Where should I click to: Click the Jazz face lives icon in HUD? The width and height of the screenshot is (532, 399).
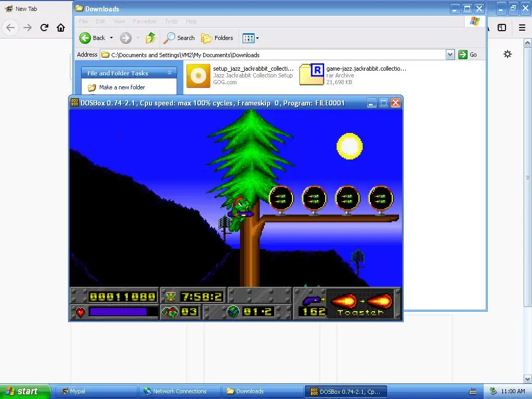[x=170, y=312]
